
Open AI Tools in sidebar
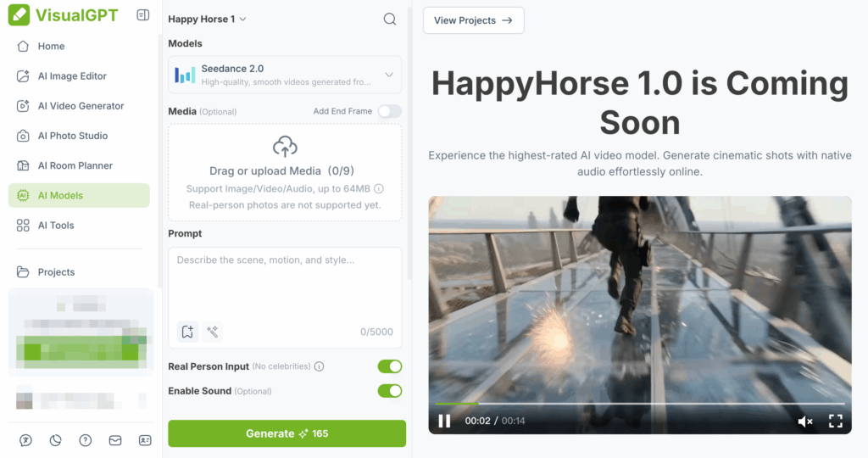(x=79, y=226)
